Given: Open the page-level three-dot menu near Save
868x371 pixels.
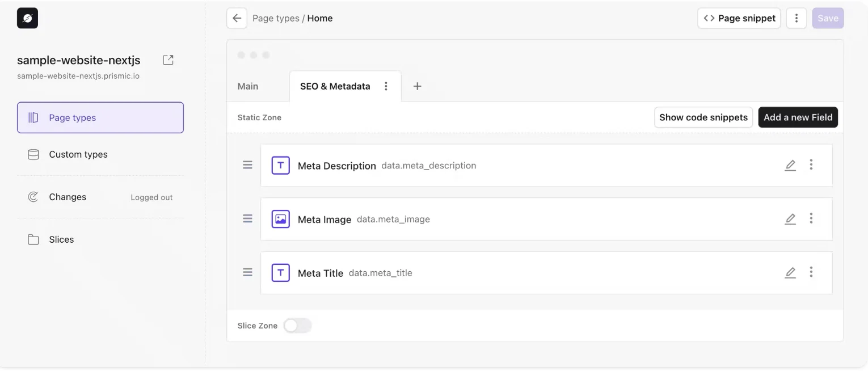Looking at the screenshot, I should [796, 18].
